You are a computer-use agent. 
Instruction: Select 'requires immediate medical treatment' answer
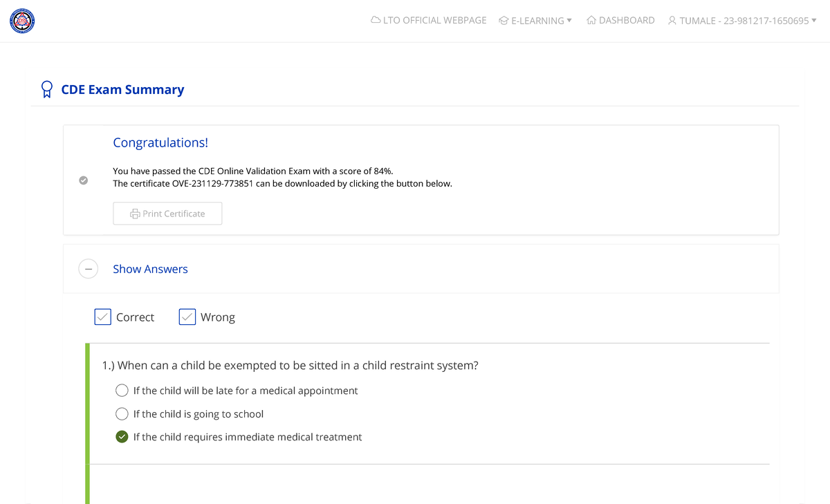[122, 437]
